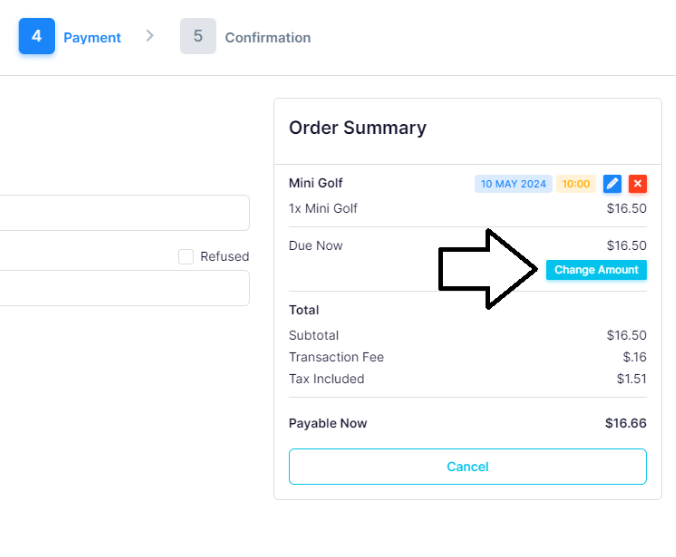Viewport: 676px width, 557px height.
Task: Click the Refused checkbox label
Action: 225,257
